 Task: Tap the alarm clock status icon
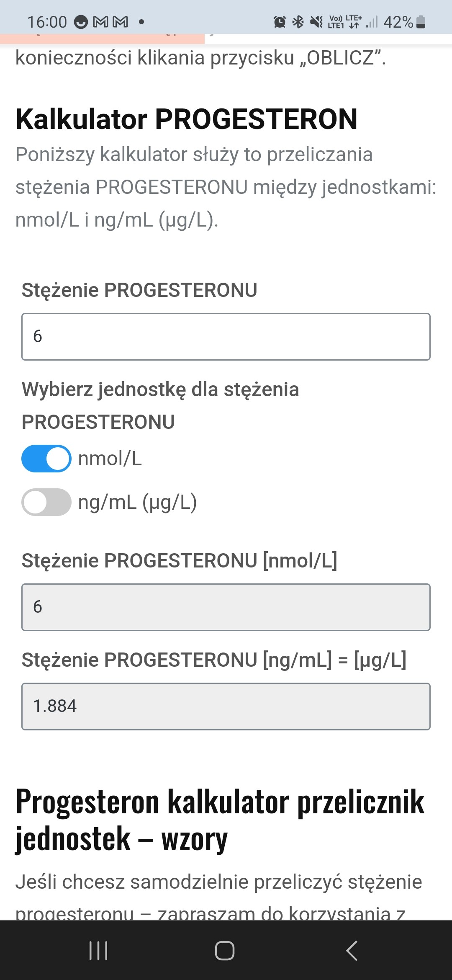pyautogui.click(x=280, y=22)
